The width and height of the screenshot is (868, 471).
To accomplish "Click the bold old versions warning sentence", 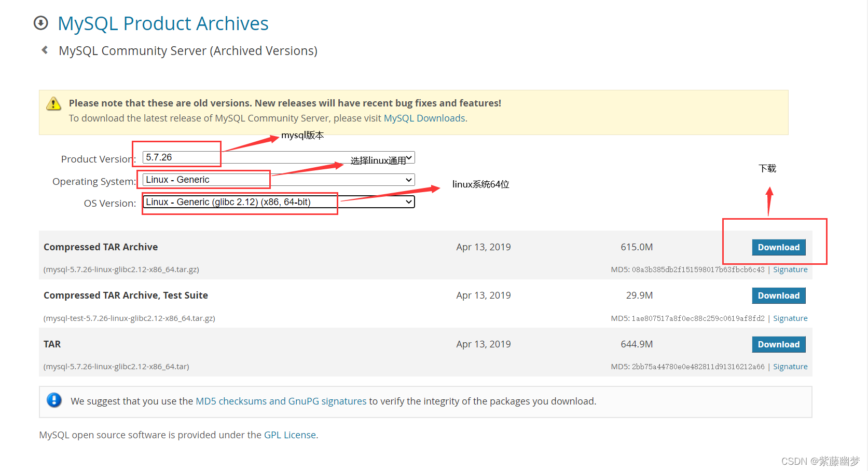I will 285,103.
